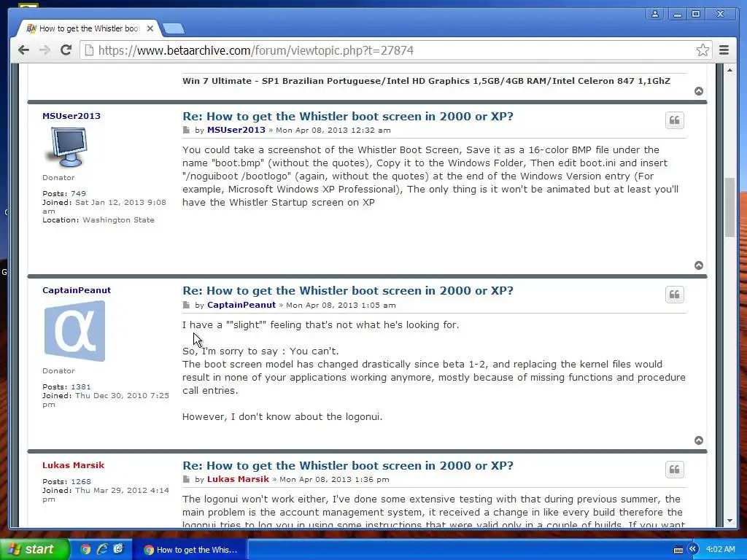Click the 4:02 AM taskbar clock

coord(720,550)
